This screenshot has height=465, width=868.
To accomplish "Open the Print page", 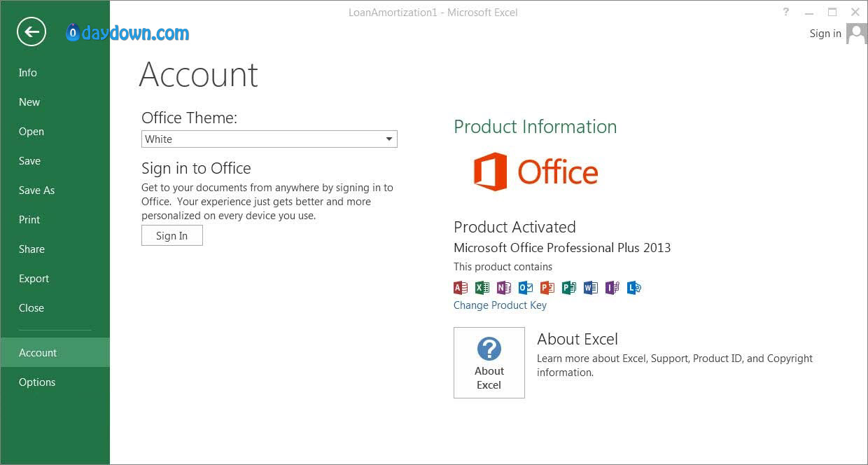I will click(x=55, y=220).
